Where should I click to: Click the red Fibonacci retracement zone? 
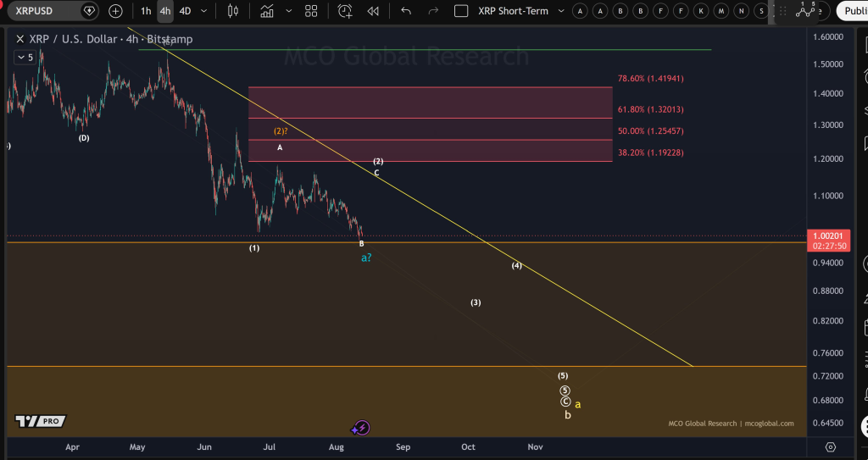430,124
